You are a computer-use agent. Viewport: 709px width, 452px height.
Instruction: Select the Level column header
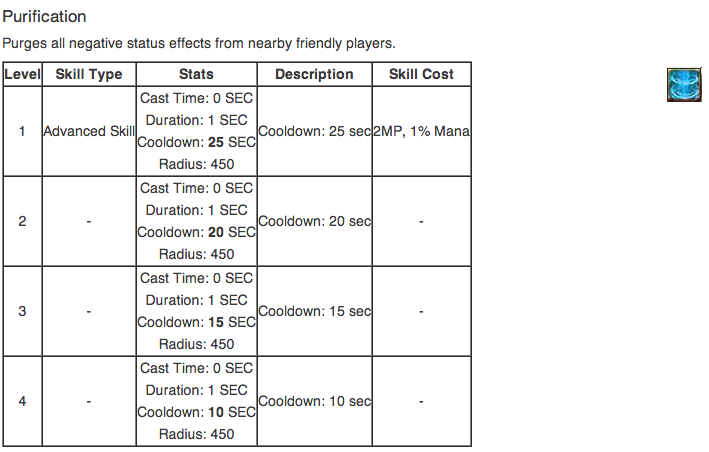(22, 74)
